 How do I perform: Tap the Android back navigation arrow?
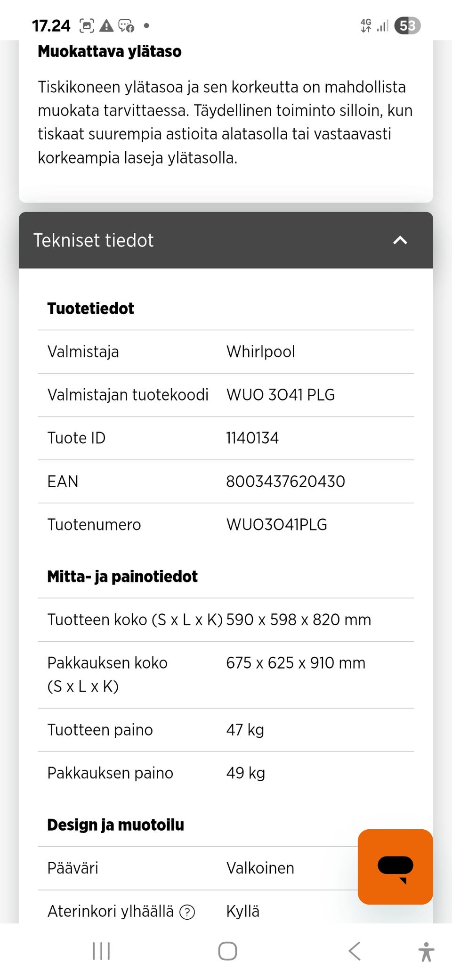tap(355, 951)
